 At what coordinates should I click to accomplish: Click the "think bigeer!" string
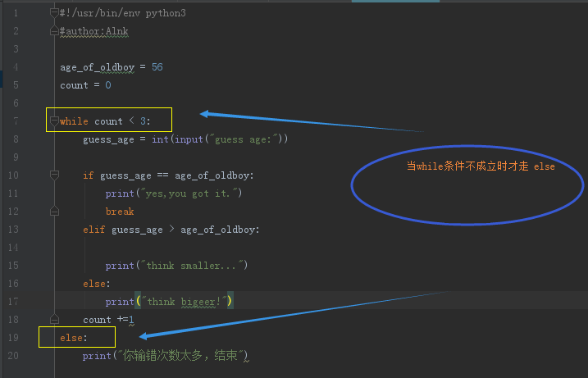tap(185, 302)
